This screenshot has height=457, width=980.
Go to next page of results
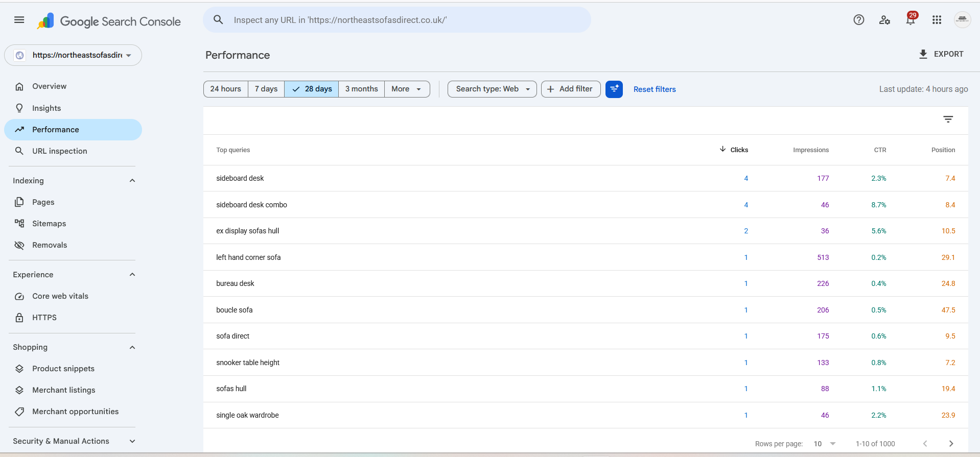951,443
